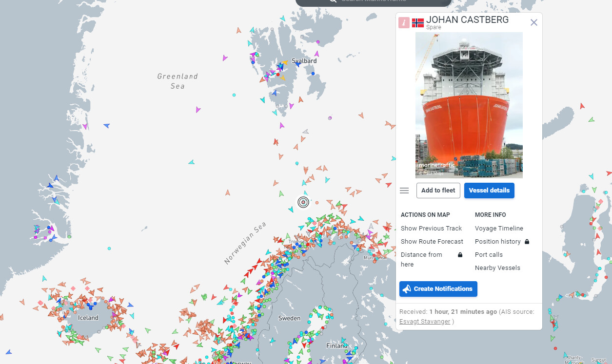
Task: Click the Finland map label
Action: (x=336, y=346)
